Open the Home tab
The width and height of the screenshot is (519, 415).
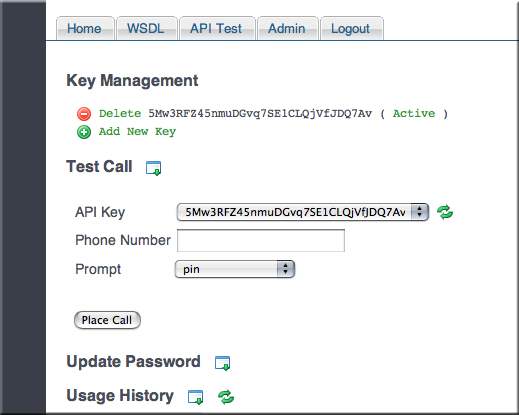pos(85,29)
